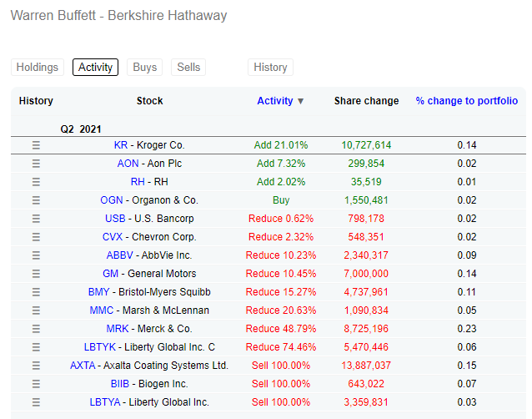The width and height of the screenshot is (532, 419).
Task: Select share change value 1,550,481
Action: point(366,200)
